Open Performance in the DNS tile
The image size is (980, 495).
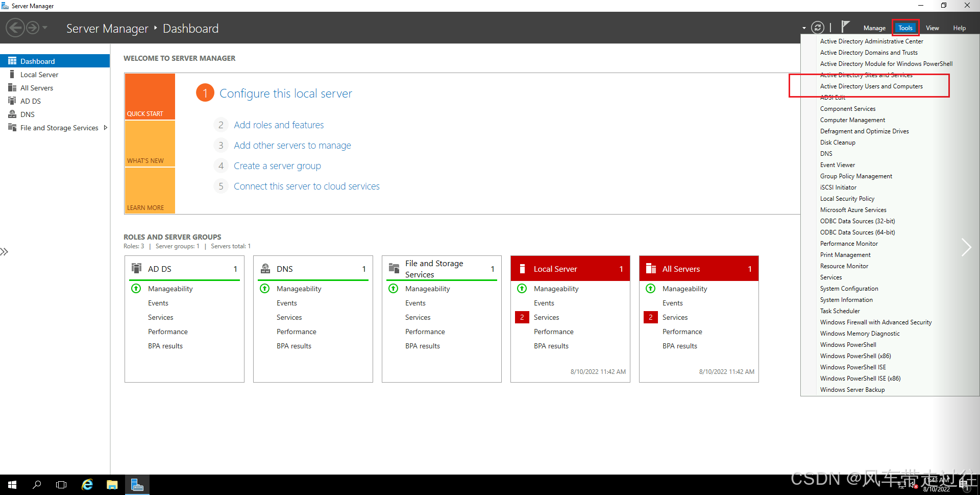297,332
